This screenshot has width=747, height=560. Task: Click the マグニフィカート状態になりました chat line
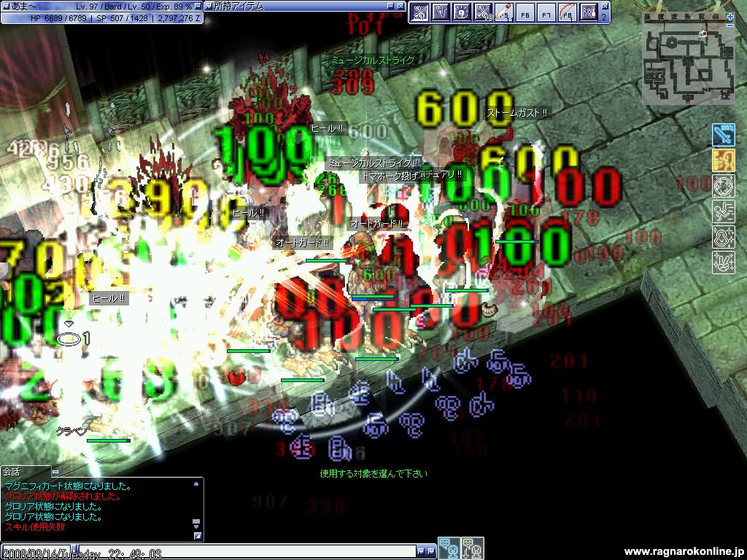tap(68, 486)
